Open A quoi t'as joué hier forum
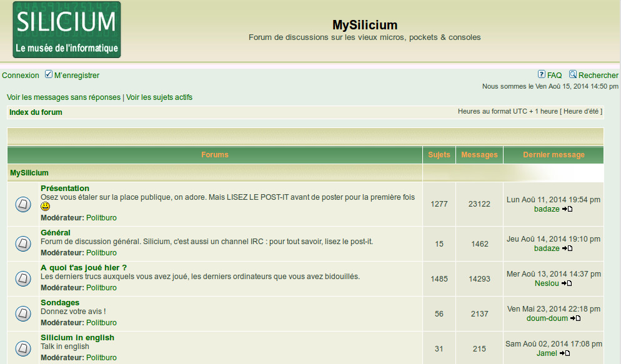This screenshot has width=621, height=364. pyautogui.click(x=84, y=268)
